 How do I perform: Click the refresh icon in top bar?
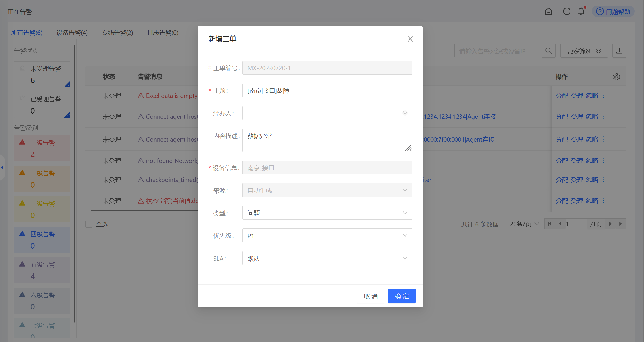point(567,11)
